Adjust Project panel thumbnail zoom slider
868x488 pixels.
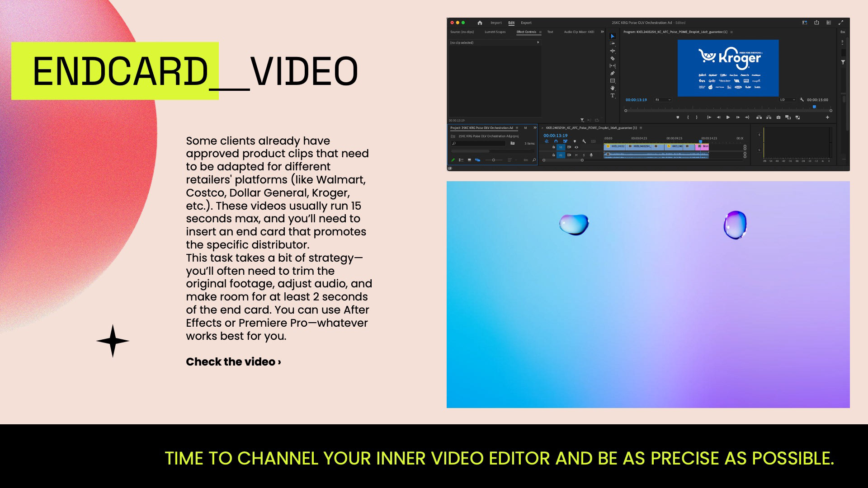click(x=493, y=160)
